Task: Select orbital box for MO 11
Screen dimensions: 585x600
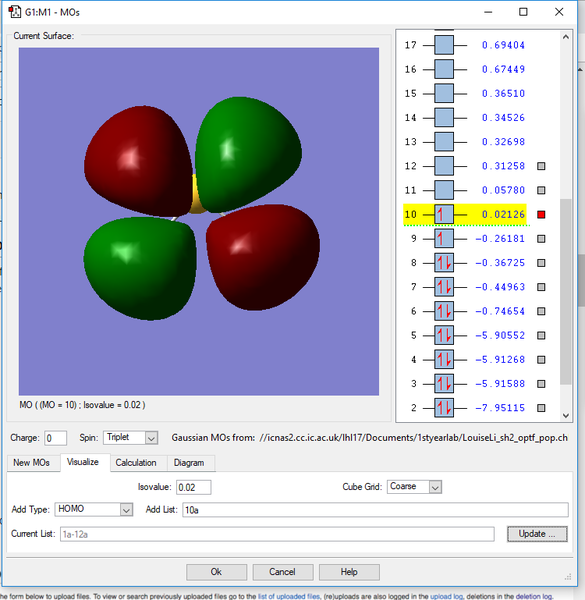Action: tap(444, 190)
